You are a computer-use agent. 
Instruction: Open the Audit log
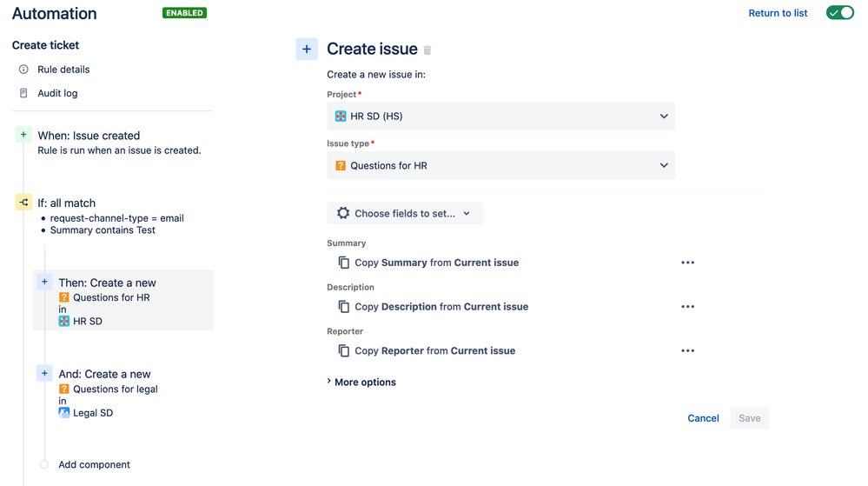[57, 93]
